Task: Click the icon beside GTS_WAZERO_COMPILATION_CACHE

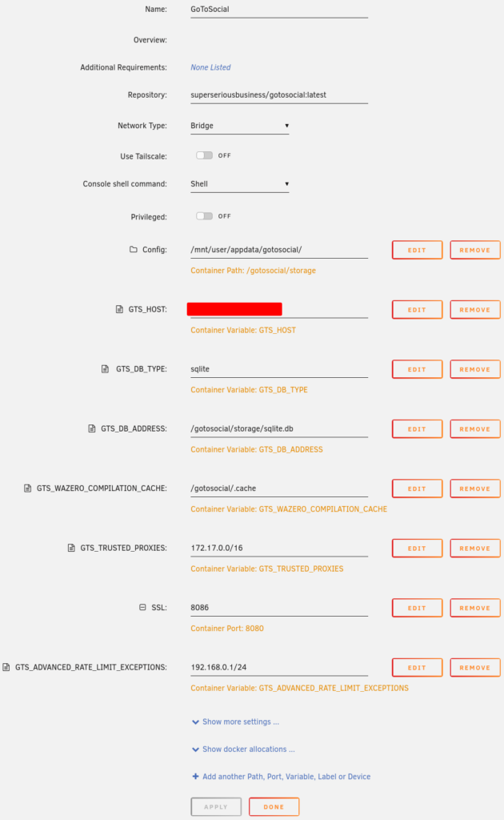Action: (x=27, y=488)
